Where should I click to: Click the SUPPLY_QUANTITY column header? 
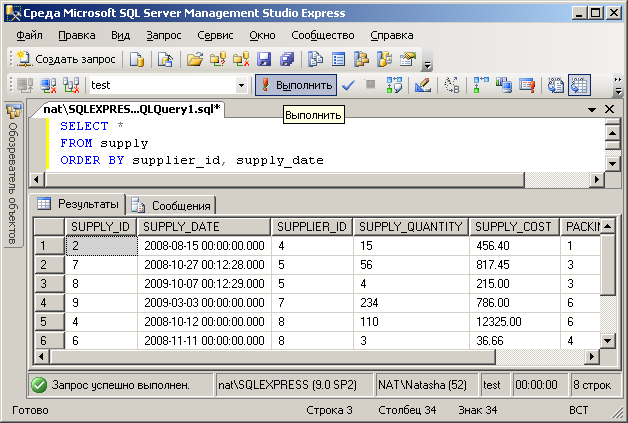click(x=411, y=227)
